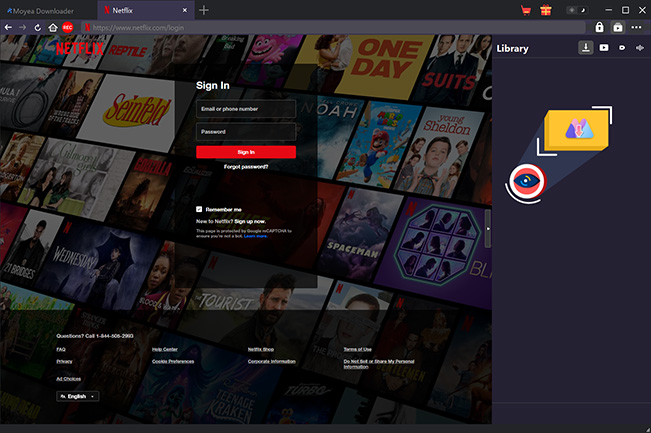Click the yellow download folder illustration
This screenshot has width=651, height=433.
point(577,130)
